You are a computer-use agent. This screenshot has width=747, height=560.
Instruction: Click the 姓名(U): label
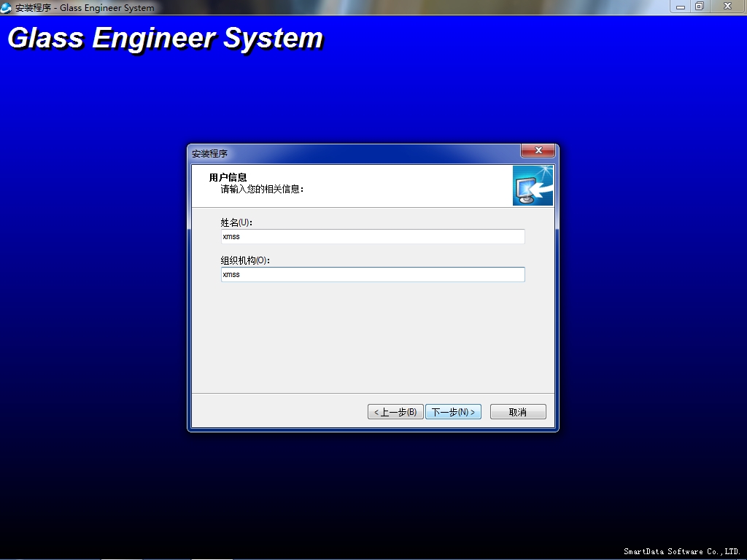coord(236,222)
